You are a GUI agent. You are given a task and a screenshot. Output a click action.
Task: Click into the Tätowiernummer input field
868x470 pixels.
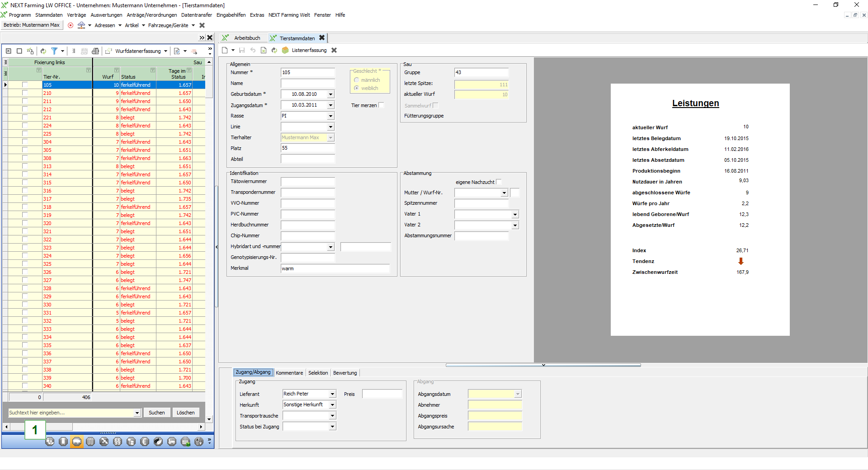click(x=307, y=182)
